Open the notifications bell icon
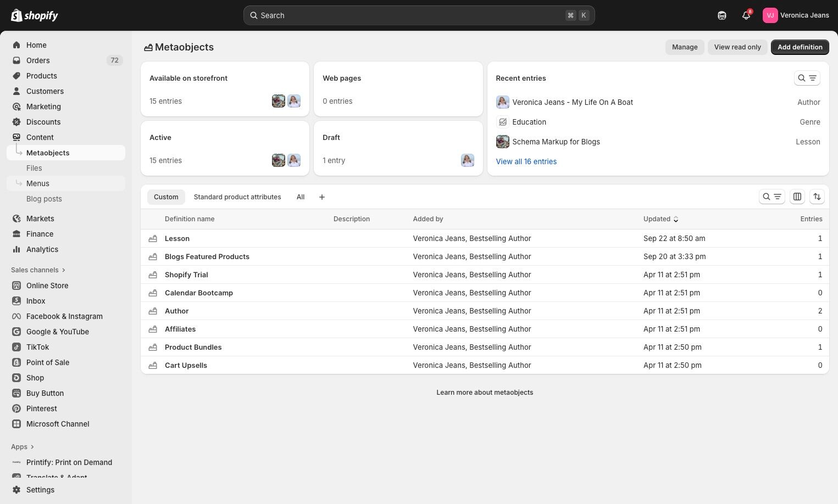 [746, 15]
